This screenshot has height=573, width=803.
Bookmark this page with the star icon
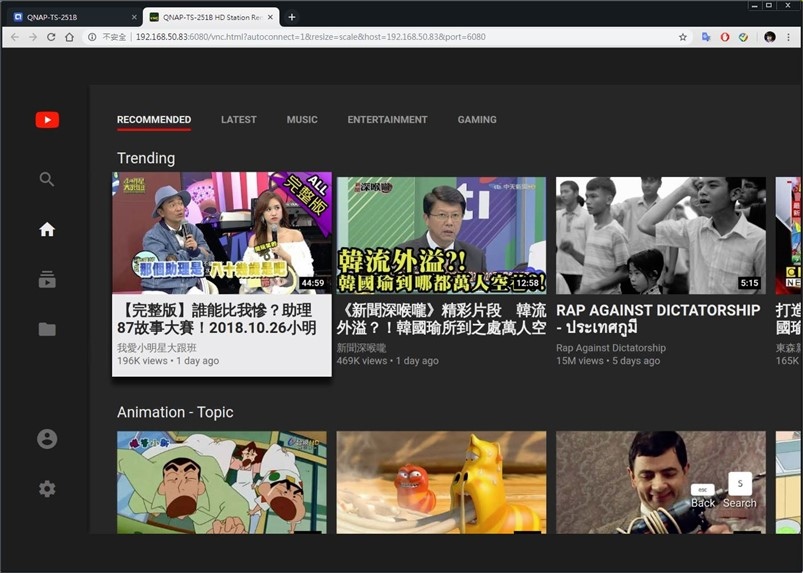[x=683, y=37]
